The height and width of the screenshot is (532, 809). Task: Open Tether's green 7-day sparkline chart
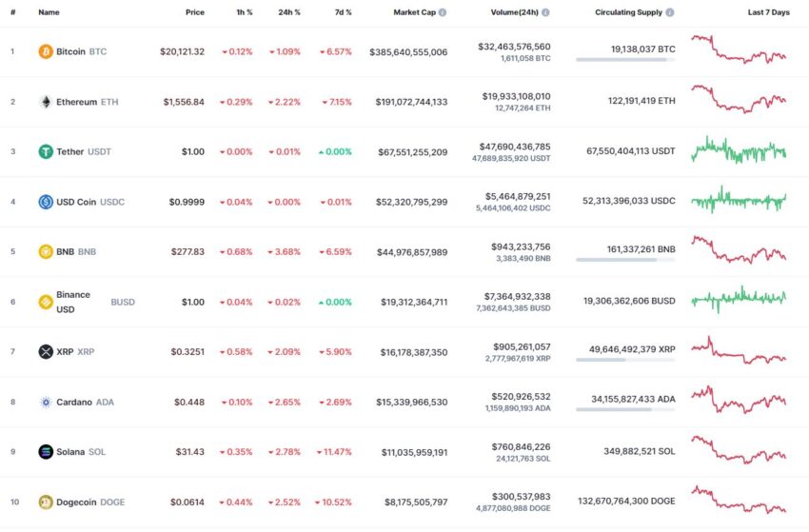739,150
